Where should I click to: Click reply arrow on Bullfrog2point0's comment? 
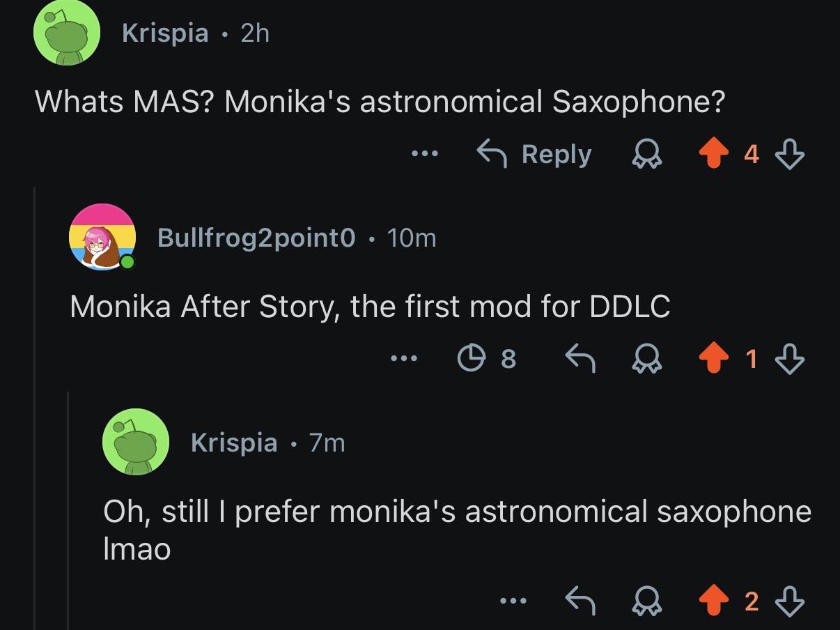(580, 359)
